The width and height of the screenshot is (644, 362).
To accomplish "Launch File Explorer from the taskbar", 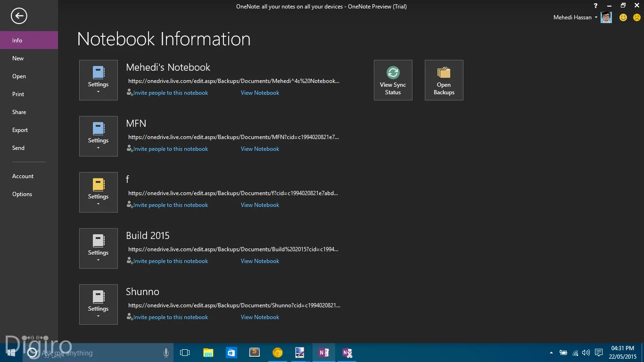I will click(208, 353).
